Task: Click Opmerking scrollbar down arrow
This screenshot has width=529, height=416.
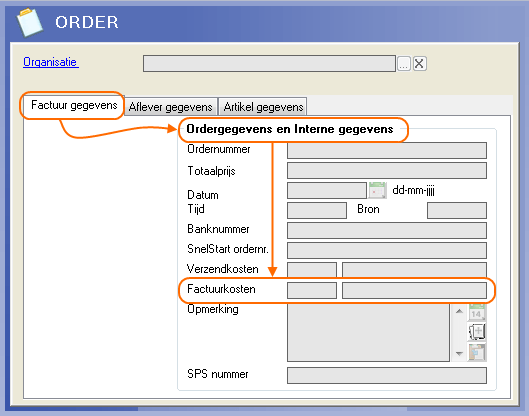Action: coord(459,354)
